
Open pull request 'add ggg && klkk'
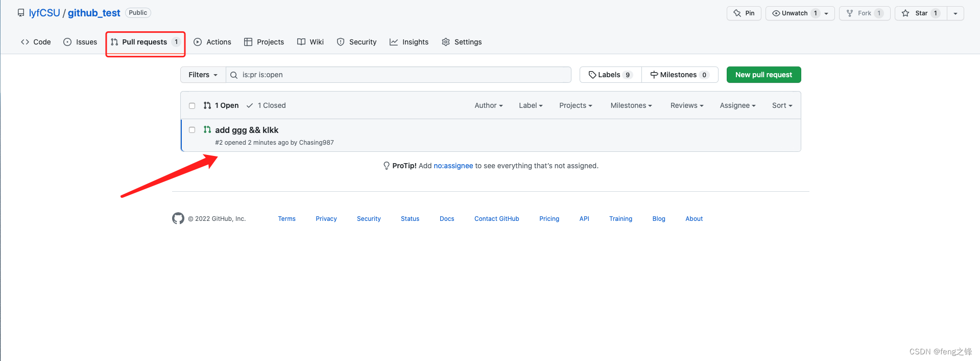(247, 130)
